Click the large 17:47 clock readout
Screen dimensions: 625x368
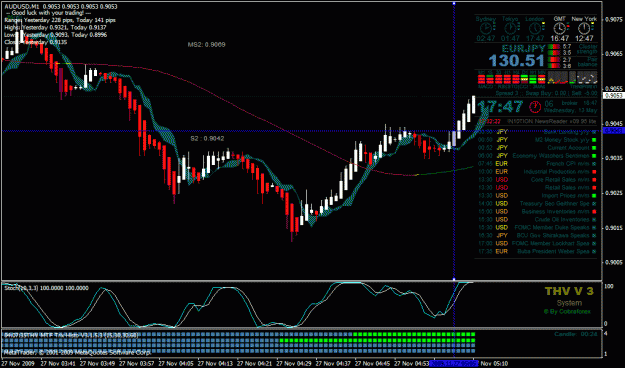pos(500,107)
